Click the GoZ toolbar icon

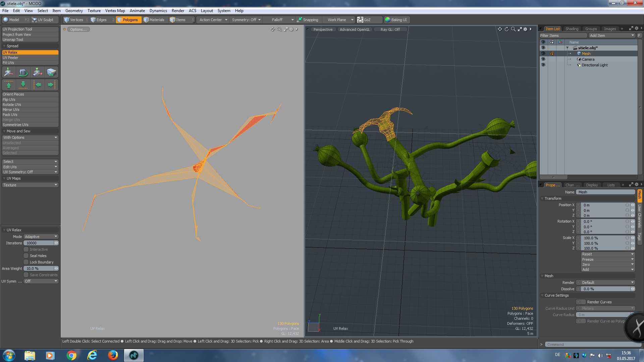point(360,20)
